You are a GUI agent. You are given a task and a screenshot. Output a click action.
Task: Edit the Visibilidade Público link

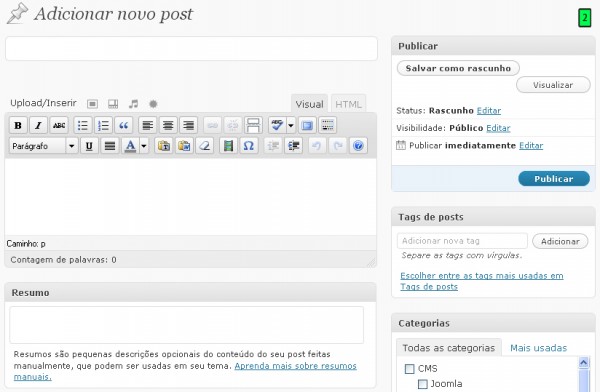[498, 128]
